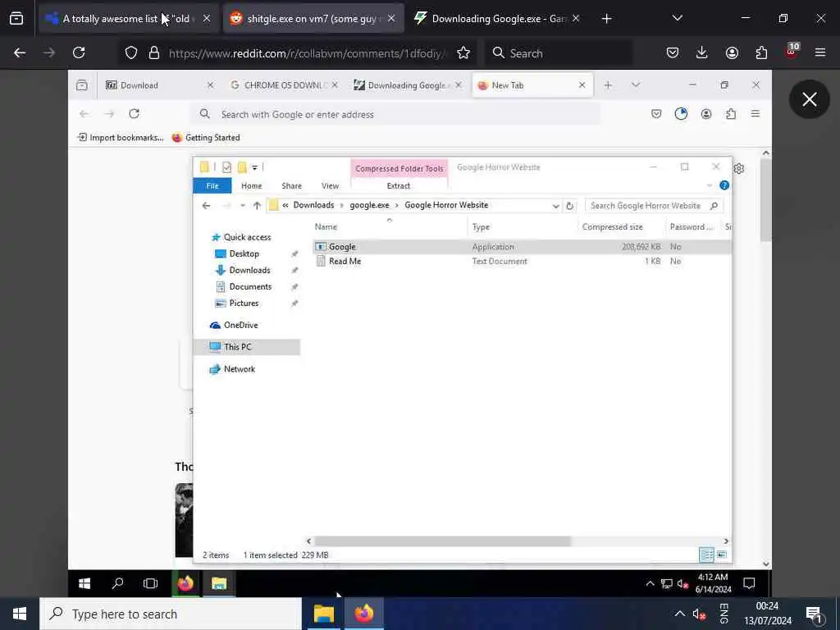Open View ribbon tab
This screenshot has width=840, height=630.
(330, 186)
